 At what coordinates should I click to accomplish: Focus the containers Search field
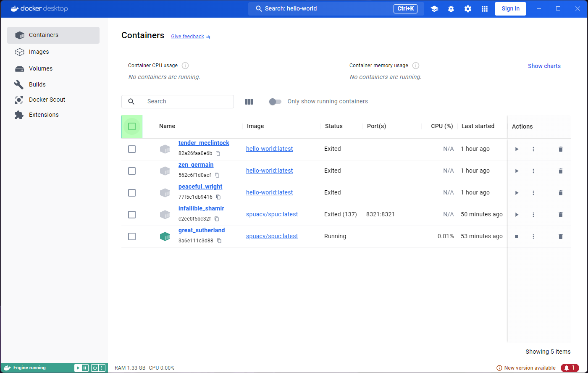click(177, 102)
